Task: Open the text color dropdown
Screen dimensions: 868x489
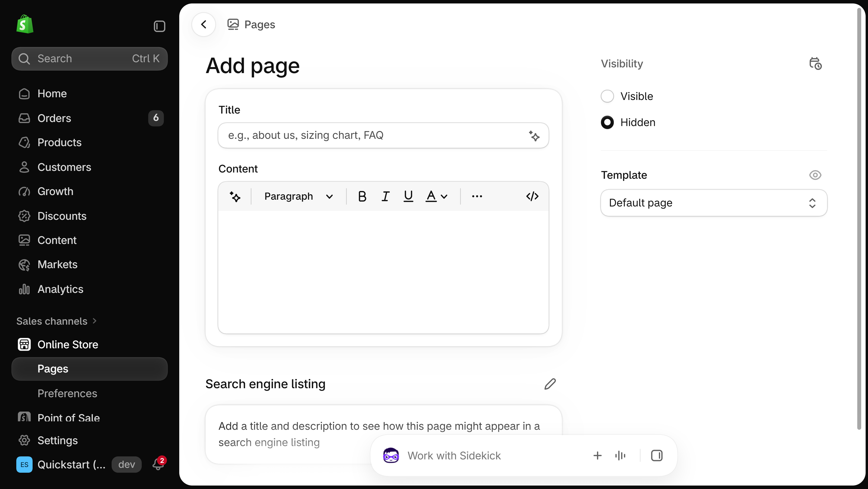Action: click(437, 196)
